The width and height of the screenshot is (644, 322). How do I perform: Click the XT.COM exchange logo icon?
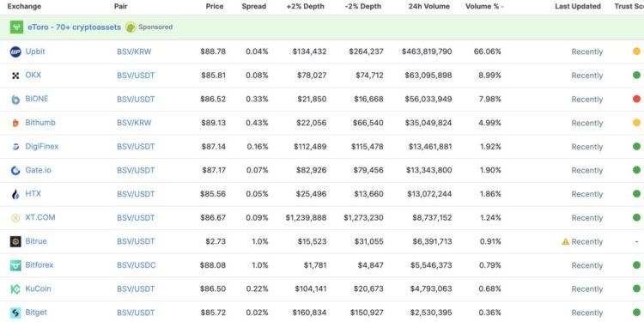tap(15, 218)
